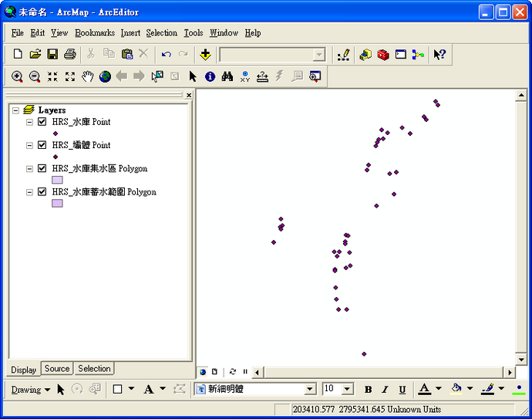Select the Identify info tool
This screenshot has height=419, width=532.
tap(210, 76)
